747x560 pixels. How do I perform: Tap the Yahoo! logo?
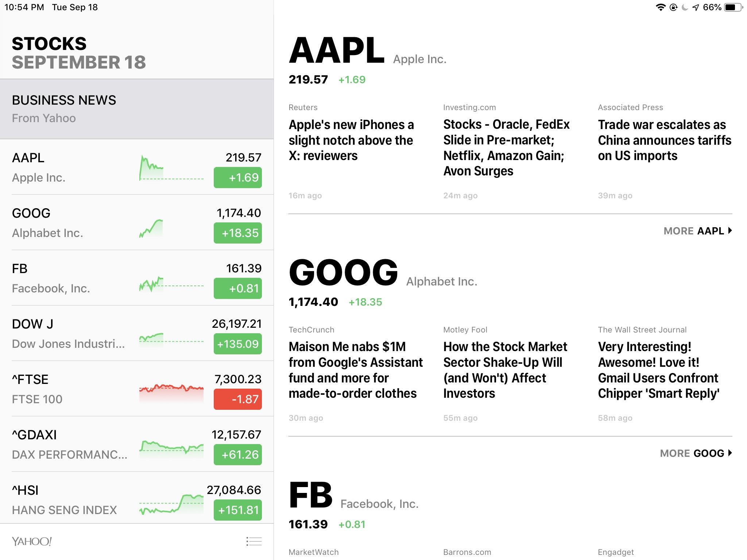coord(32,541)
